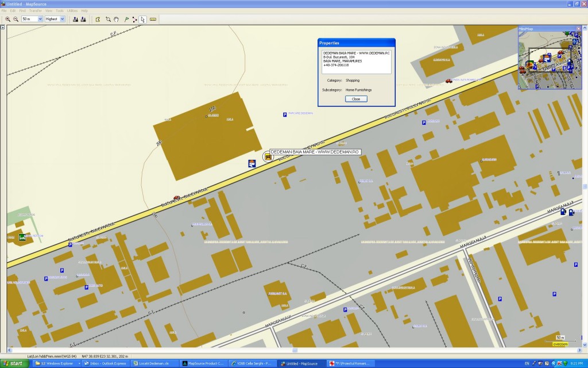
Task: Click the Receive from Device icon
Action: tap(83, 19)
